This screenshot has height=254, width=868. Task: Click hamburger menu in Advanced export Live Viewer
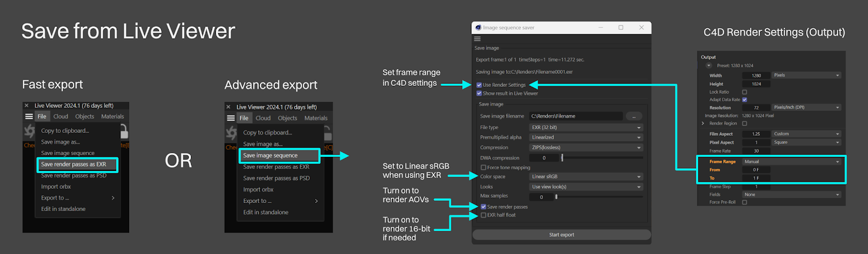click(231, 118)
